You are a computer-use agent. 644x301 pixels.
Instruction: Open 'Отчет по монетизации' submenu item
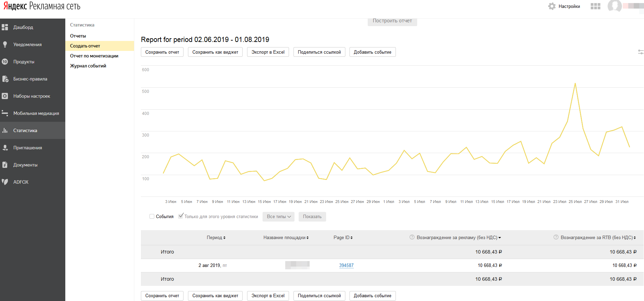[x=94, y=56]
